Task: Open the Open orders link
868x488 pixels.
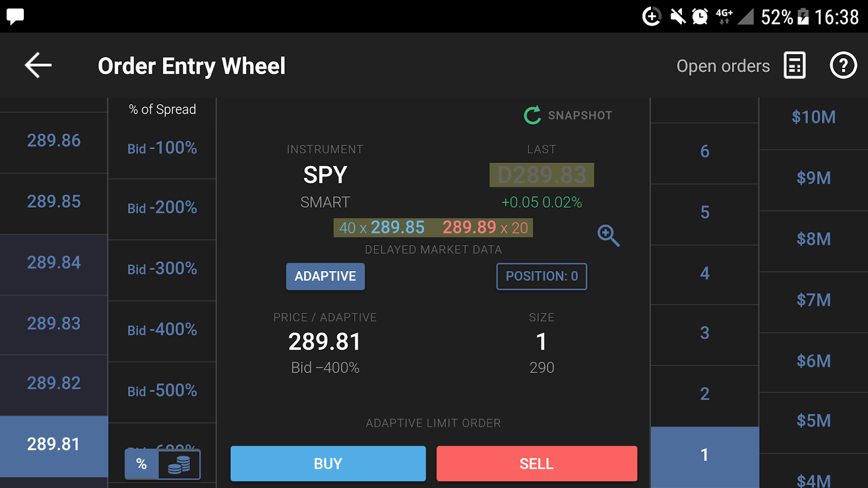Action: 723,66
